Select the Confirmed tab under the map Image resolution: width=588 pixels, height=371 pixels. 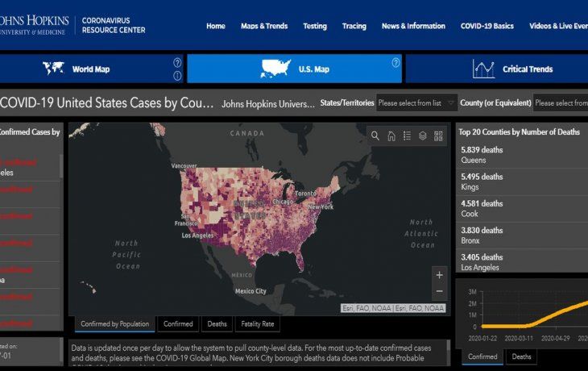click(178, 323)
